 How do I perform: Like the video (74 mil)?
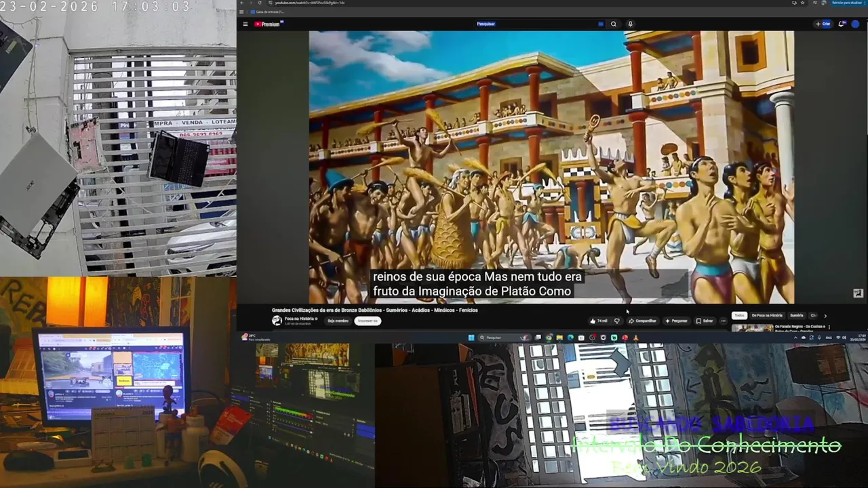pyautogui.click(x=598, y=321)
